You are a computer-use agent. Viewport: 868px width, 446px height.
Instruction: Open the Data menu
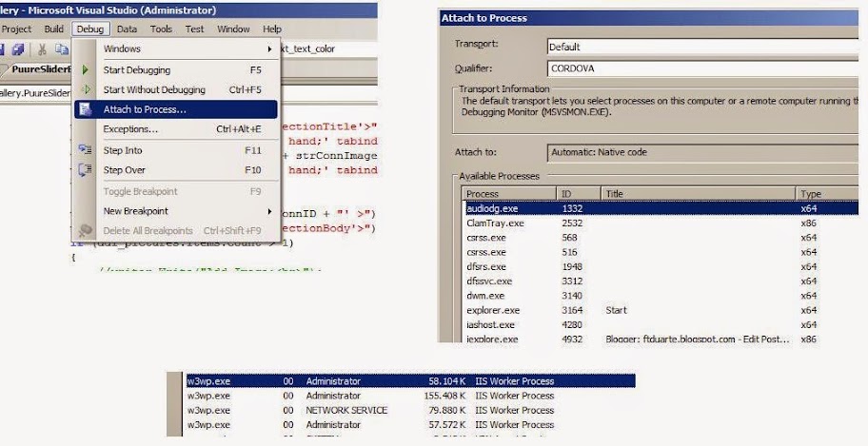click(x=127, y=29)
